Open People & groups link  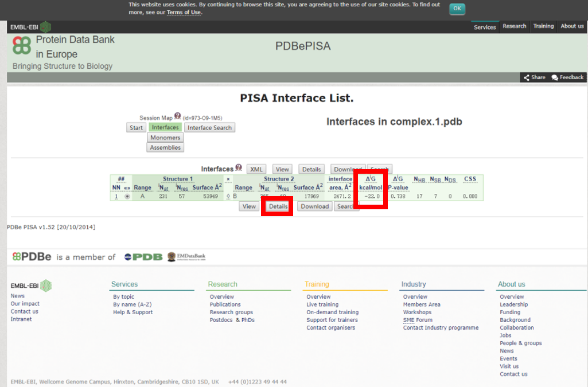click(520, 343)
